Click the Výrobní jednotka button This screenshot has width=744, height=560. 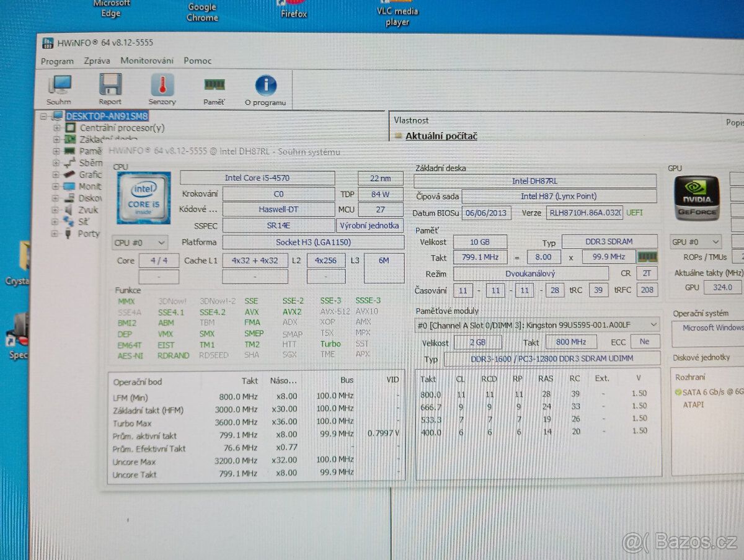(370, 226)
